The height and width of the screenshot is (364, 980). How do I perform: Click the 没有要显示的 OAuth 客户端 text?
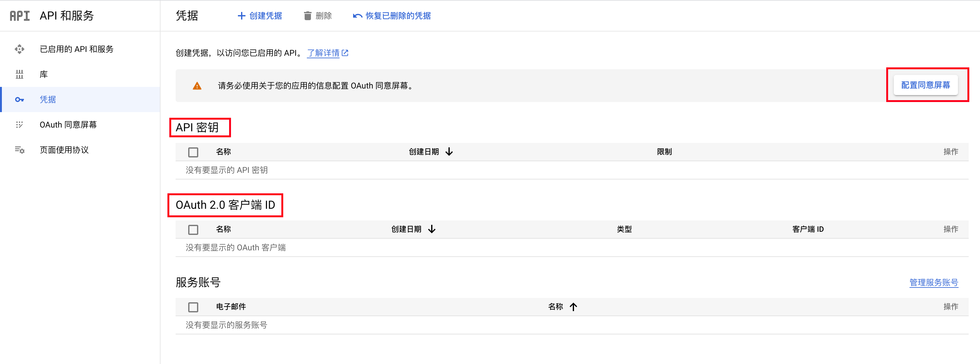point(236,248)
